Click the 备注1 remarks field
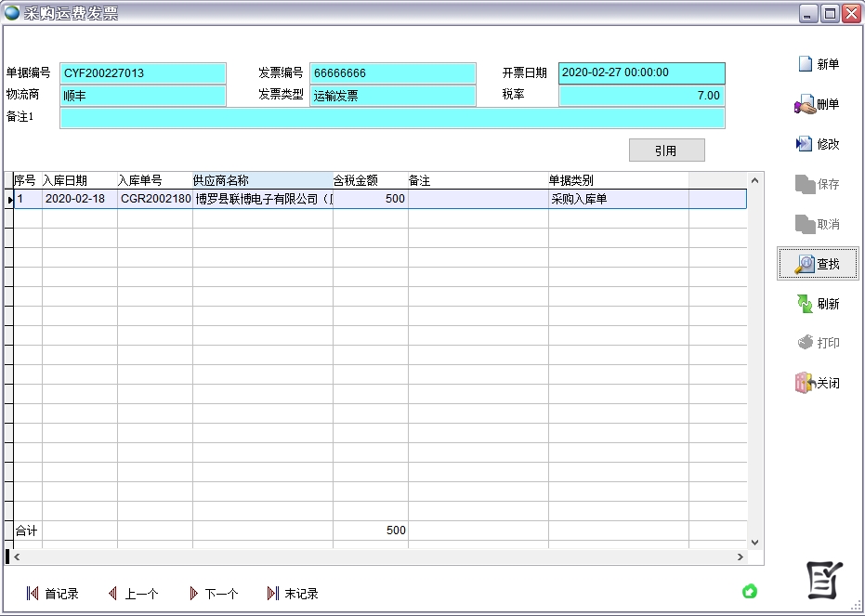Image resolution: width=865 pixels, height=616 pixels. point(391,118)
